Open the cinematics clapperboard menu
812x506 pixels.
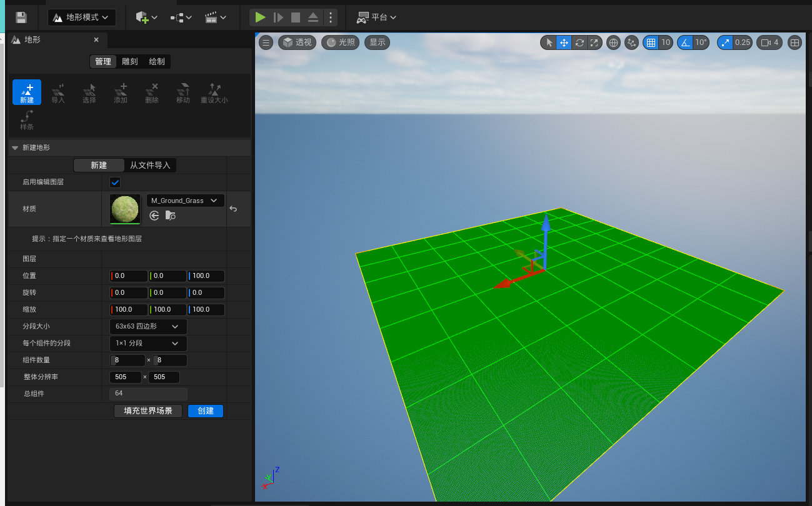216,17
